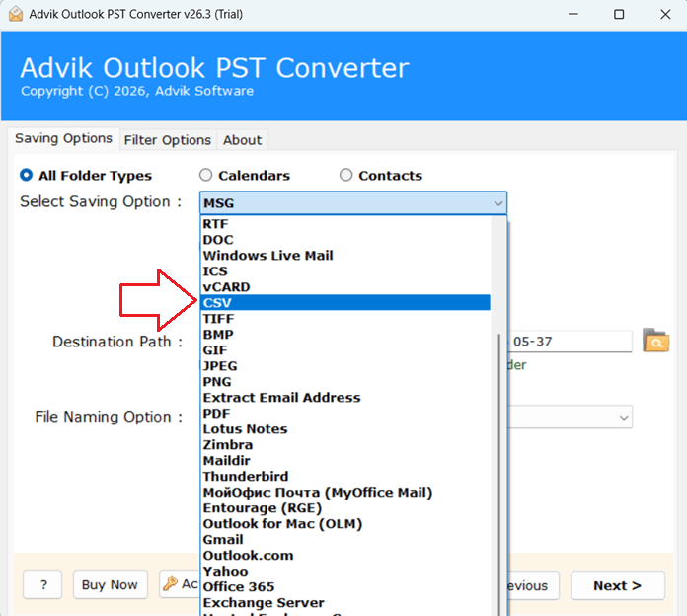Select the MyOffice Mail option
The image size is (687, 616).
coord(345,492)
